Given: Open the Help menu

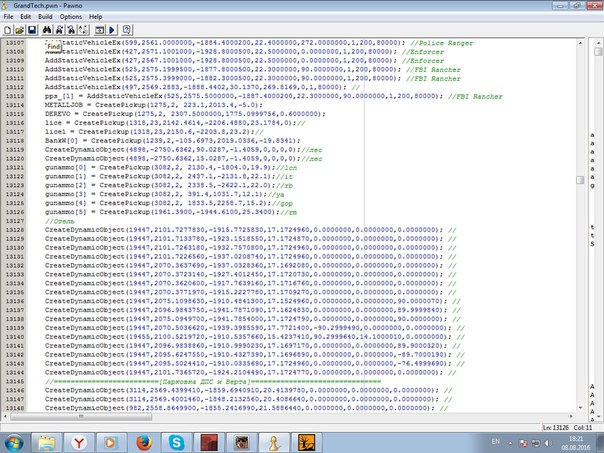Looking at the screenshot, I should point(96,17).
